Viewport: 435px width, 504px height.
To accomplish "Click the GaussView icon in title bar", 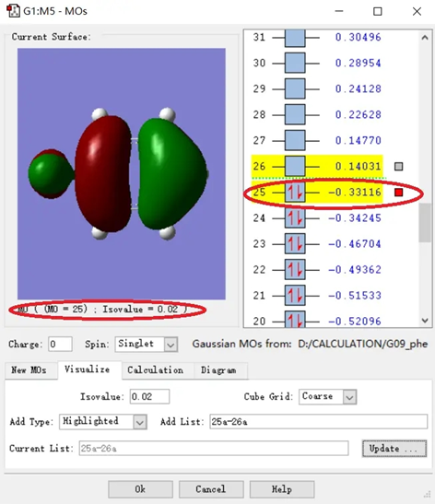I will (13, 11).
